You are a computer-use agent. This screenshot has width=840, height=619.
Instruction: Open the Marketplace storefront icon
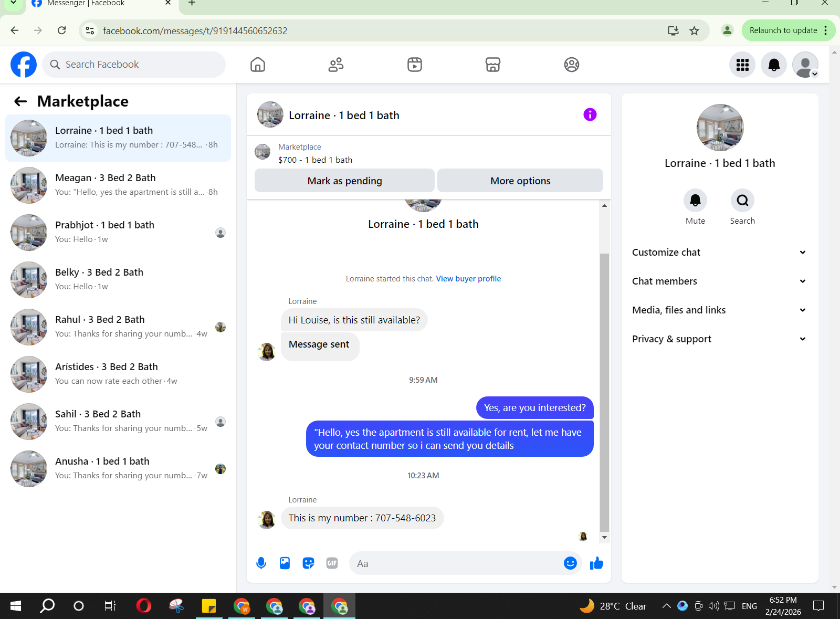tap(493, 65)
